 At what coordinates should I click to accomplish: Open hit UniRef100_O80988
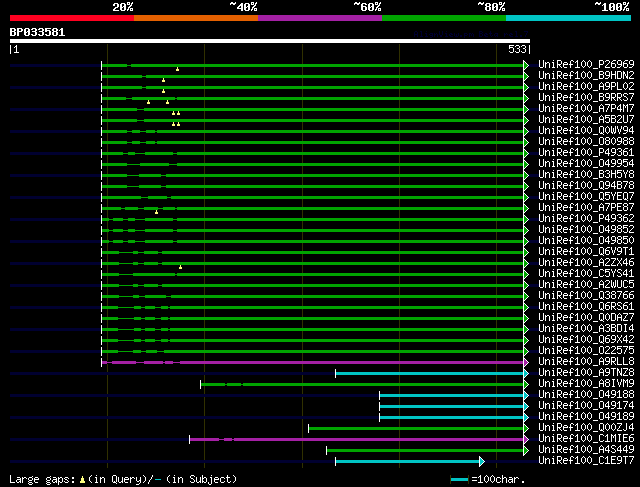[x=586, y=141]
